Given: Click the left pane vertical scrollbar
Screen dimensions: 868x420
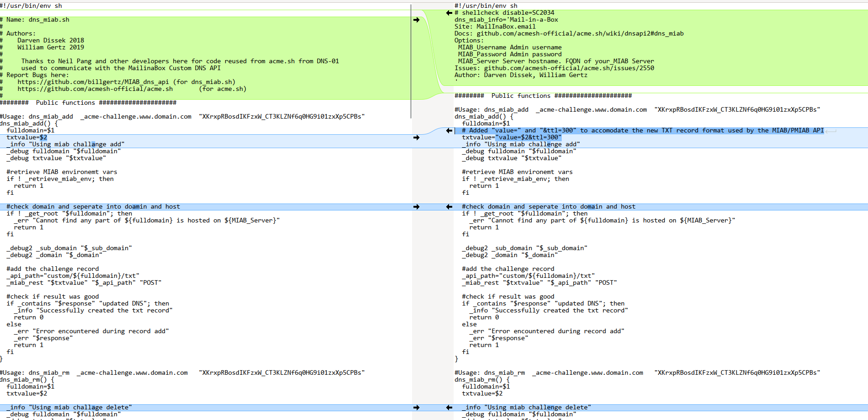Looking at the screenshot, I should pyautogui.click(x=411, y=61).
